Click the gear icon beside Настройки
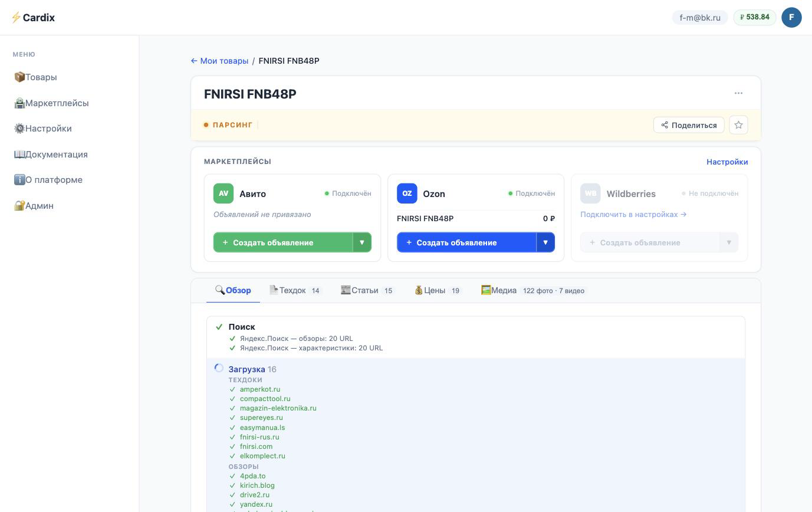 point(19,129)
